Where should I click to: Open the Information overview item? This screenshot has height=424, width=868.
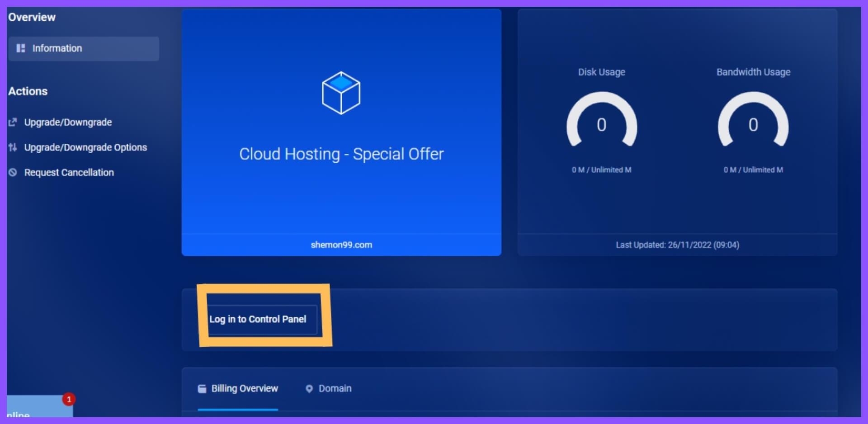(x=57, y=48)
